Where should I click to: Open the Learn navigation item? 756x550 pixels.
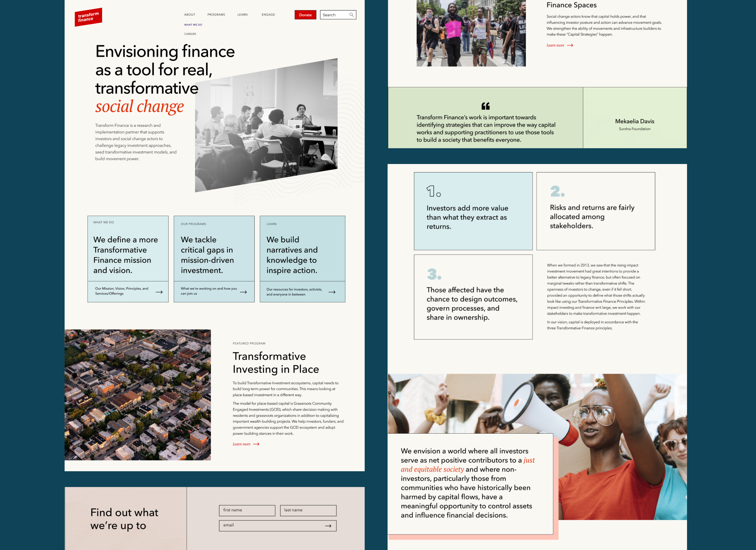(242, 15)
